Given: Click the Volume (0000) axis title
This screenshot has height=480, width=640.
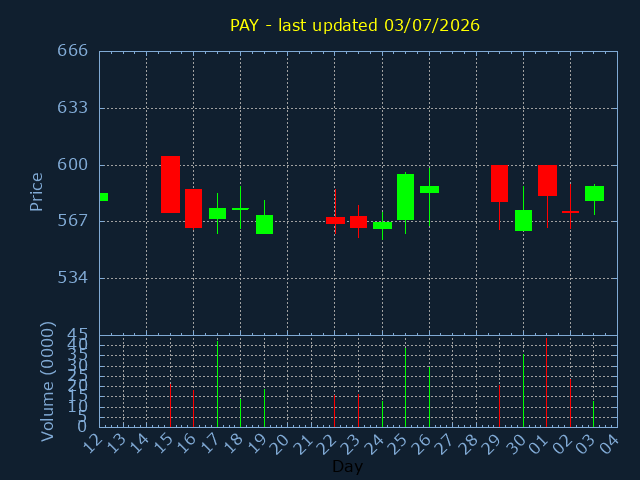Looking at the screenshot, I should (47, 382).
